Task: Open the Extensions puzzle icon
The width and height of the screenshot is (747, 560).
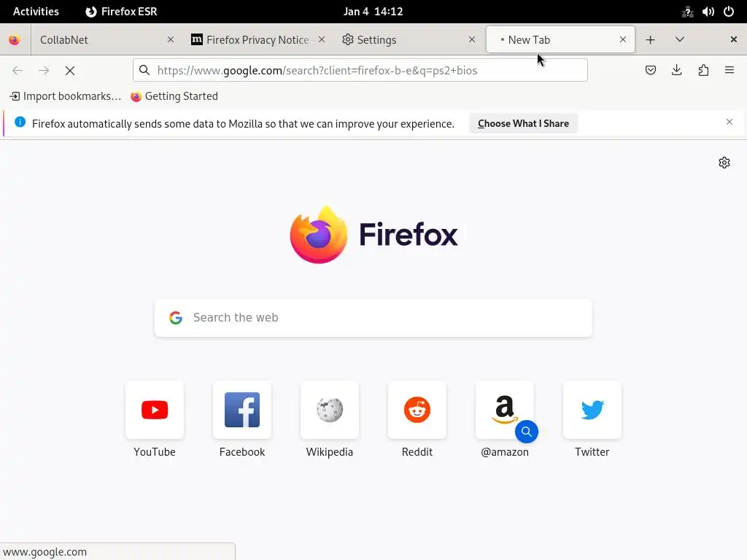Action: pyautogui.click(x=703, y=71)
